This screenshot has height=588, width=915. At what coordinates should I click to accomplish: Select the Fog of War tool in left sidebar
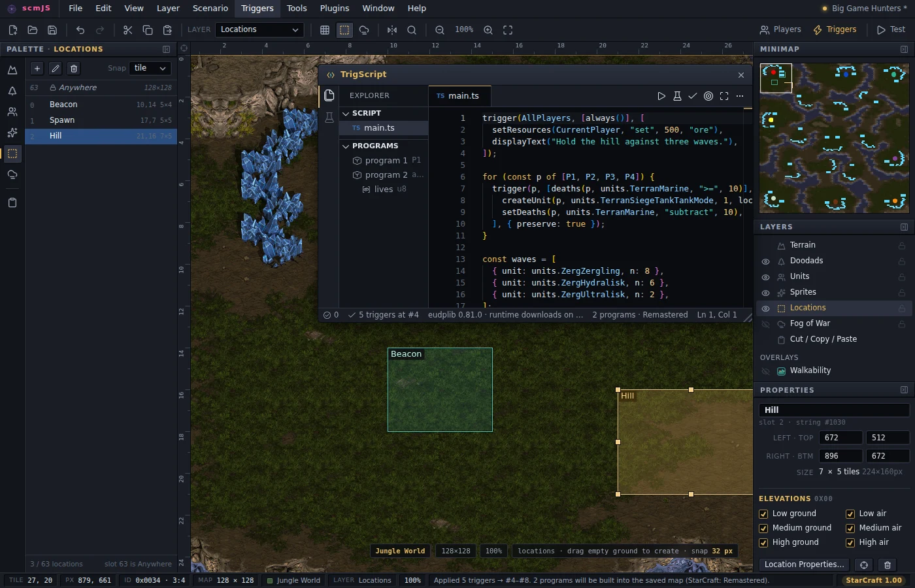point(12,174)
